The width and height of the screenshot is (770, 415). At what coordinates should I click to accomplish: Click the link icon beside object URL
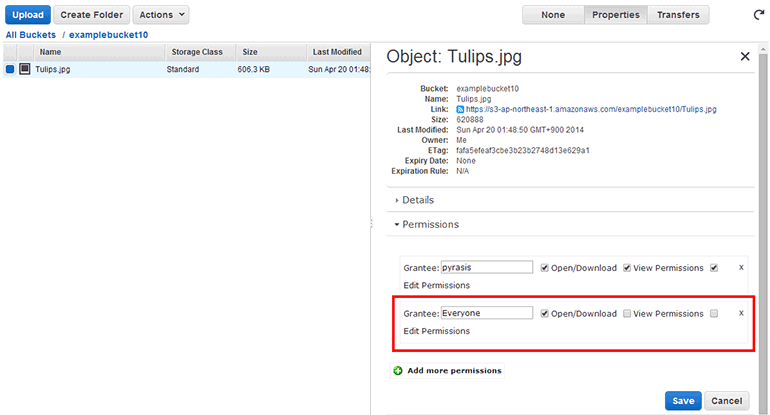pyautogui.click(x=459, y=109)
